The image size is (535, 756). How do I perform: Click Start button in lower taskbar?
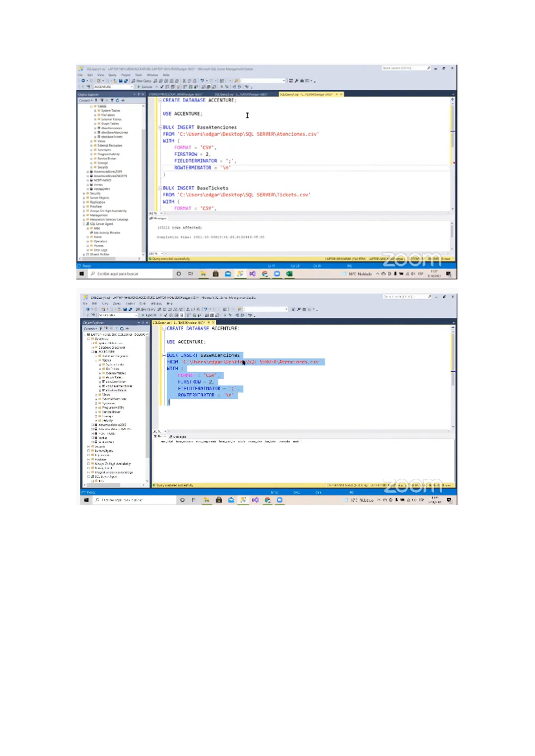tap(86, 500)
